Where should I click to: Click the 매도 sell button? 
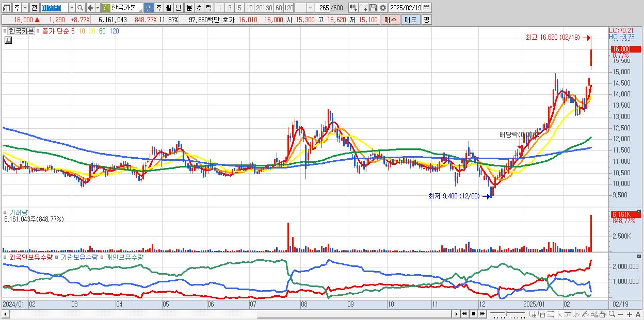(411, 20)
